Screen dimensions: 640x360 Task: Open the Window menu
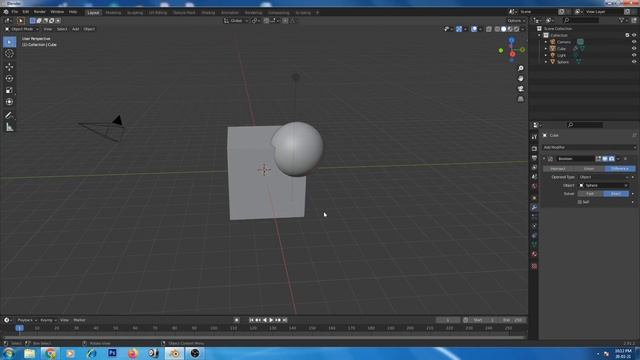(57, 12)
